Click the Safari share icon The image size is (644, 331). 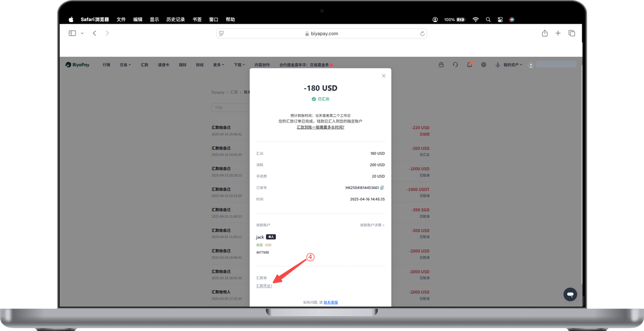click(x=544, y=33)
